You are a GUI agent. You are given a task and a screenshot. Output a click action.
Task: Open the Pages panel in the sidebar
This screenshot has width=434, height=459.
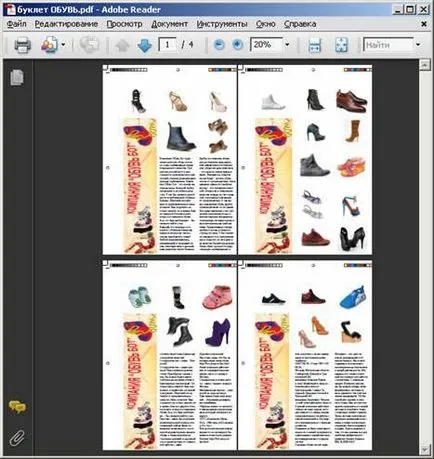tap(17, 77)
